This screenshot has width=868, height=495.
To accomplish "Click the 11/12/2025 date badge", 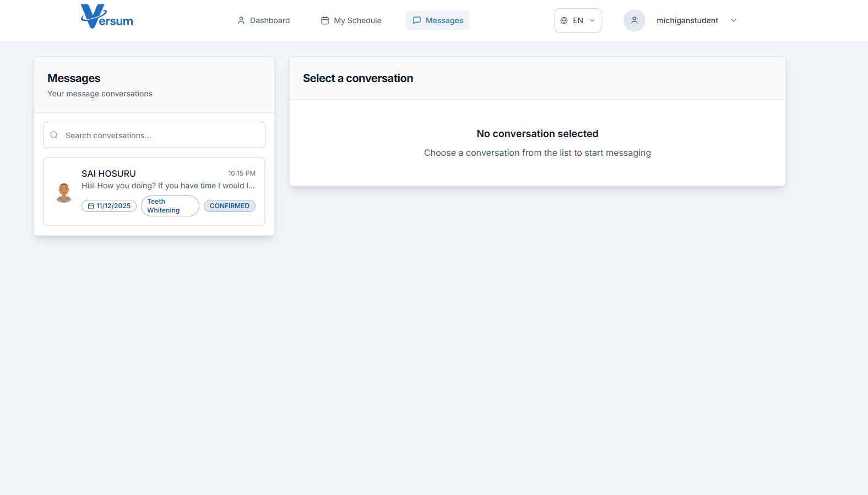I will click(109, 206).
